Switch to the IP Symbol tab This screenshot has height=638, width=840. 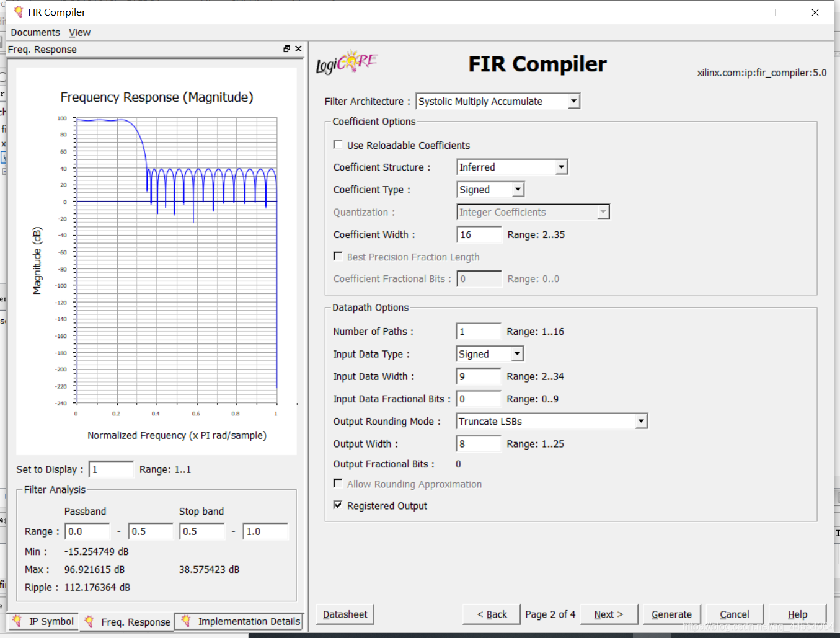(x=43, y=621)
